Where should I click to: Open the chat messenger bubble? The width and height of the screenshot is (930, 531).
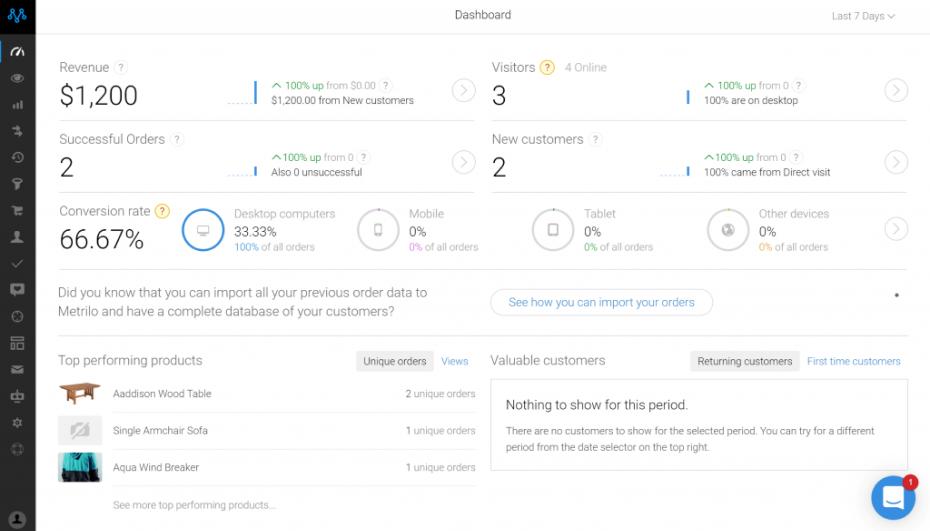point(892,497)
